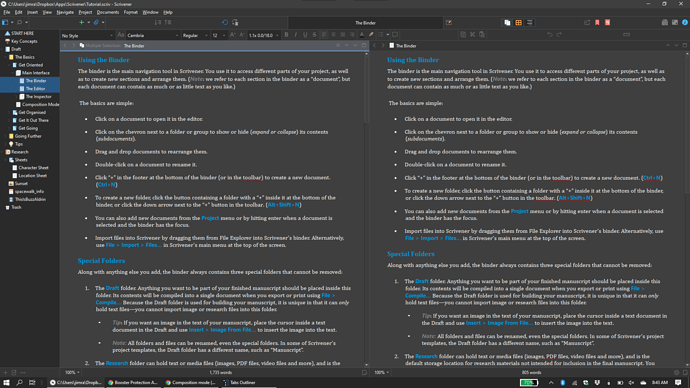Open the Insert menu

[32, 12]
